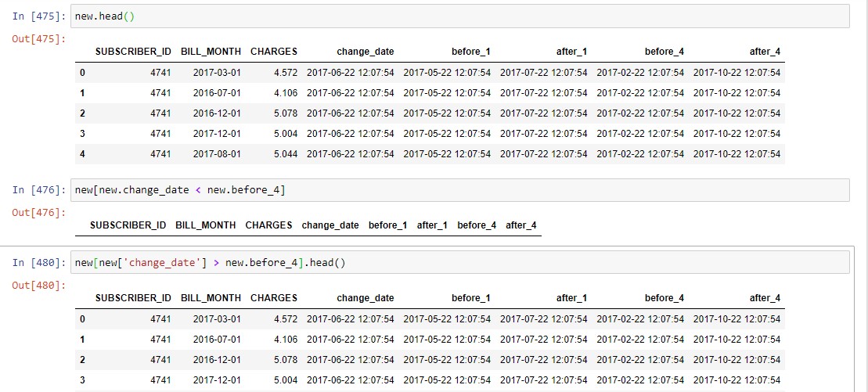Click the Out[480] output prompt

39,285
